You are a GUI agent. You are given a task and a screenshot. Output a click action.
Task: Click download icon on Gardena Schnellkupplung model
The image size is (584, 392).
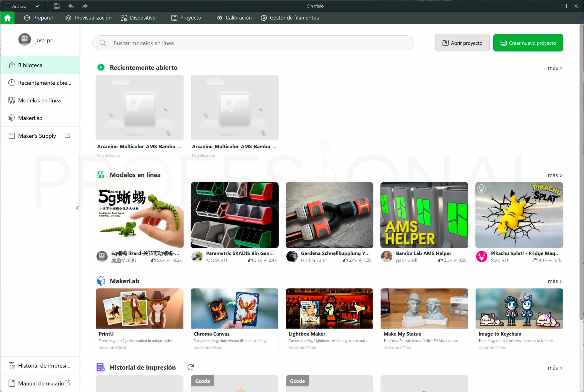(360, 260)
